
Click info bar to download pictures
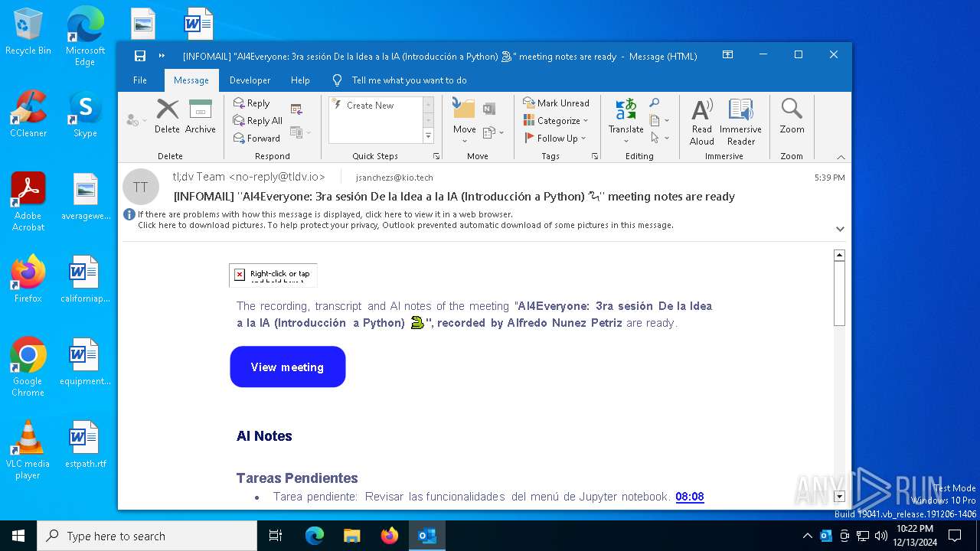click(405, 225)
